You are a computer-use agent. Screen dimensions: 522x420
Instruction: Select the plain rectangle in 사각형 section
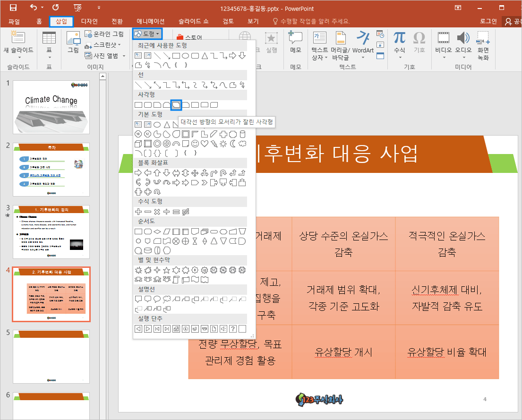pos(138,105)
